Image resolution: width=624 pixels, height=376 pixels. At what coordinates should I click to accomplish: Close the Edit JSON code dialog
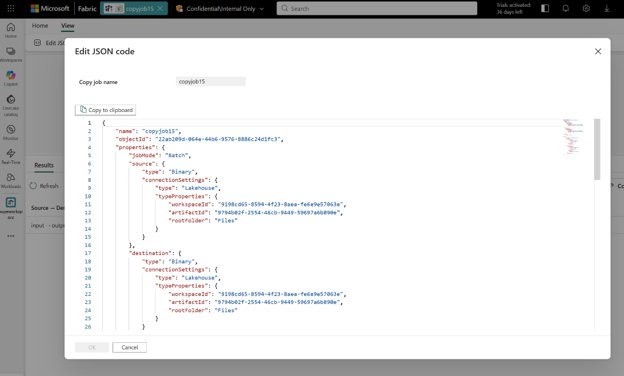[x=598, y=51]
